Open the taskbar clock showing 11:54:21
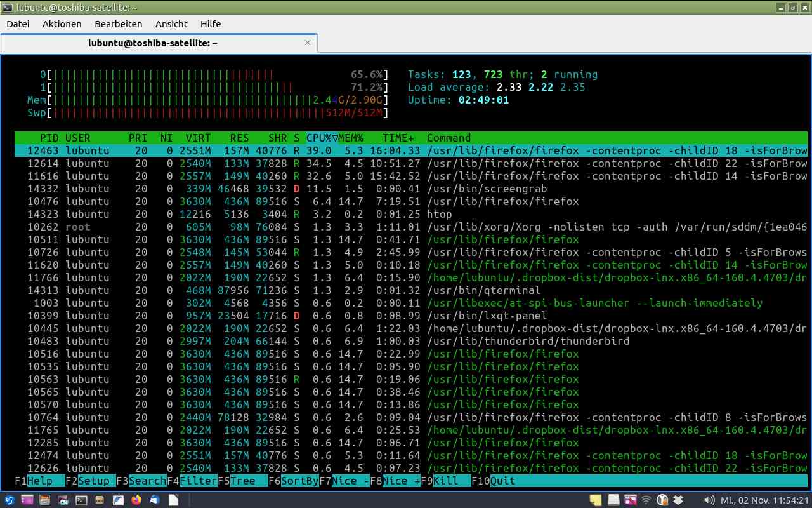The image size is (812, 508). click(766, 500)
